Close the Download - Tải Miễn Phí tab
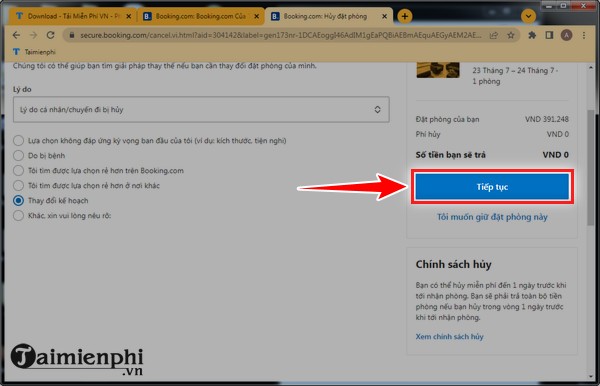This screenshot has height=386, width=600. pyautogui.click(x=129, y=16)
